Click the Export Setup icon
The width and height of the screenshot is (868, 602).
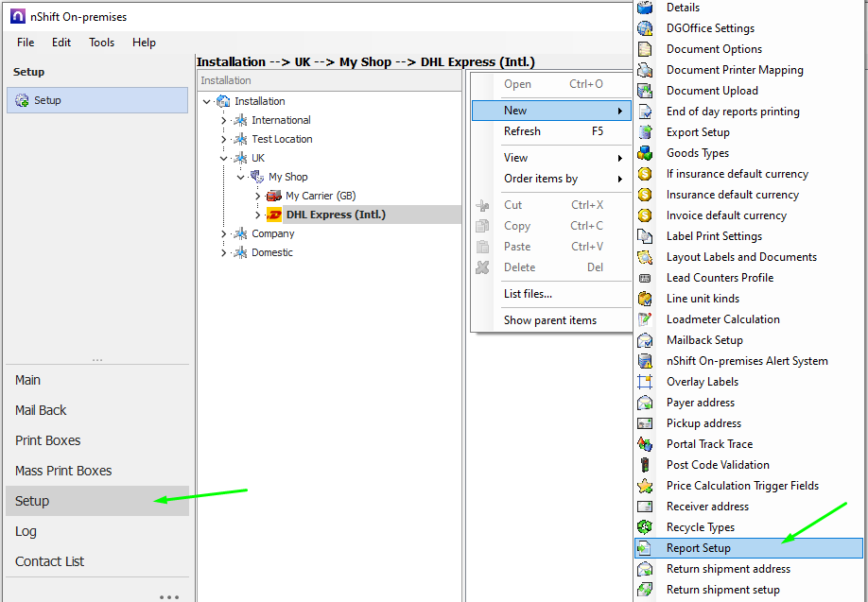click(645, 132)
